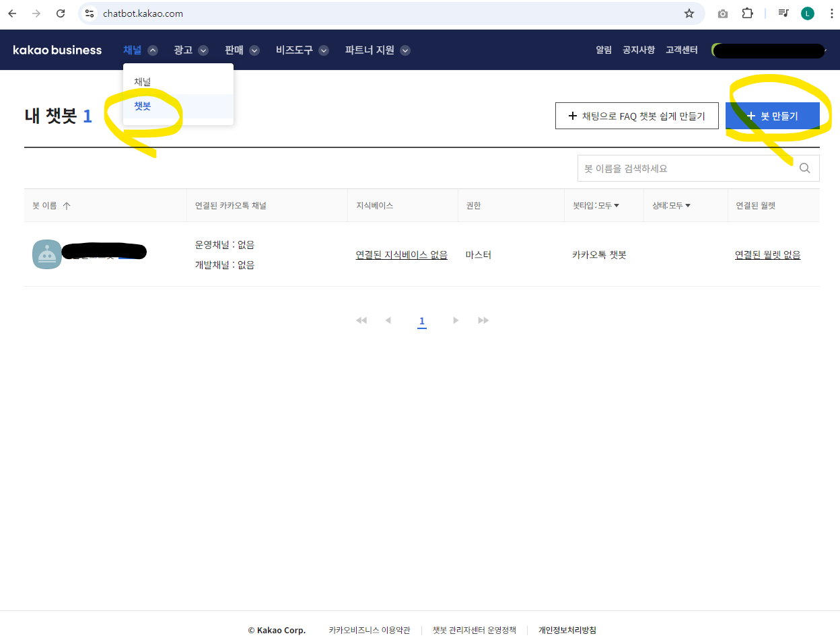Go to previous page arrow

[x=388, y=320]
